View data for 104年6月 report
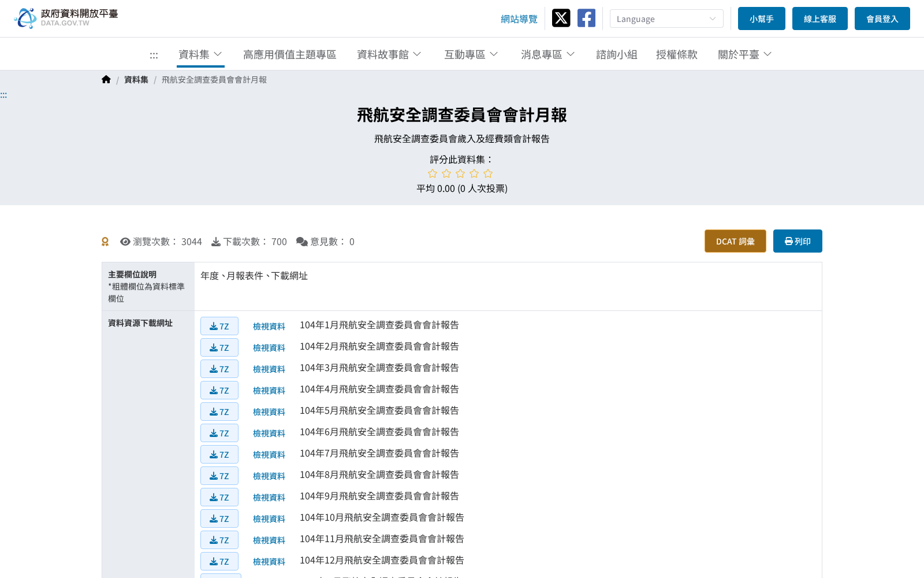The image size is (924, 578). click(x=269, y=433)
